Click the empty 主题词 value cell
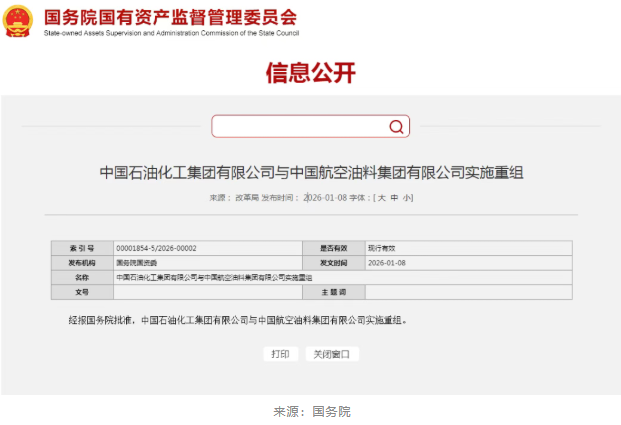This screenshot has width=621, height=425. point(468,292)
